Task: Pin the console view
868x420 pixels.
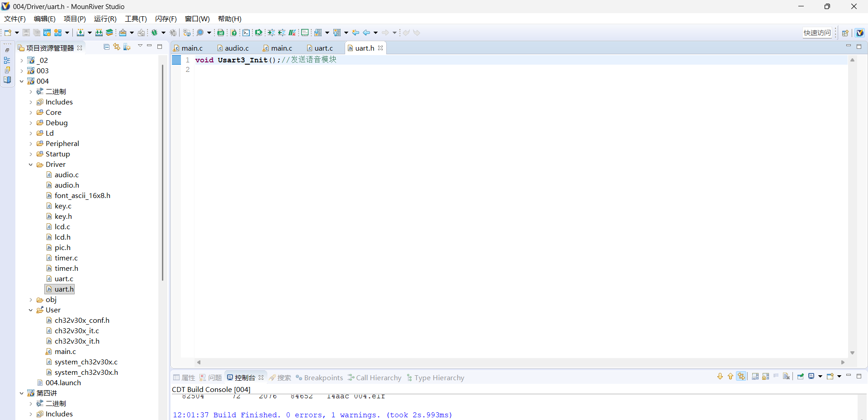Action: coord(800,377)
